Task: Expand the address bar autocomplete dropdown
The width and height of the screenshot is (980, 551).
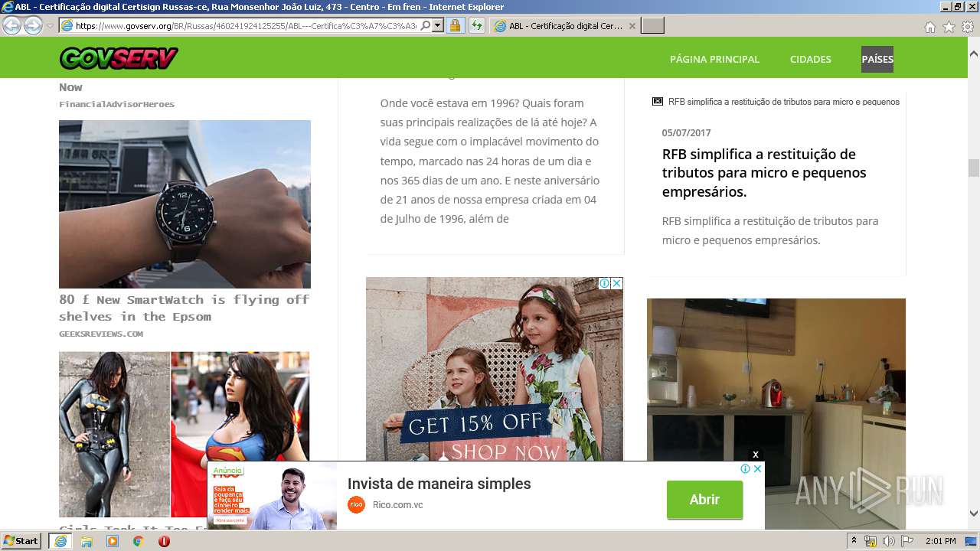Action: point(438,26)
